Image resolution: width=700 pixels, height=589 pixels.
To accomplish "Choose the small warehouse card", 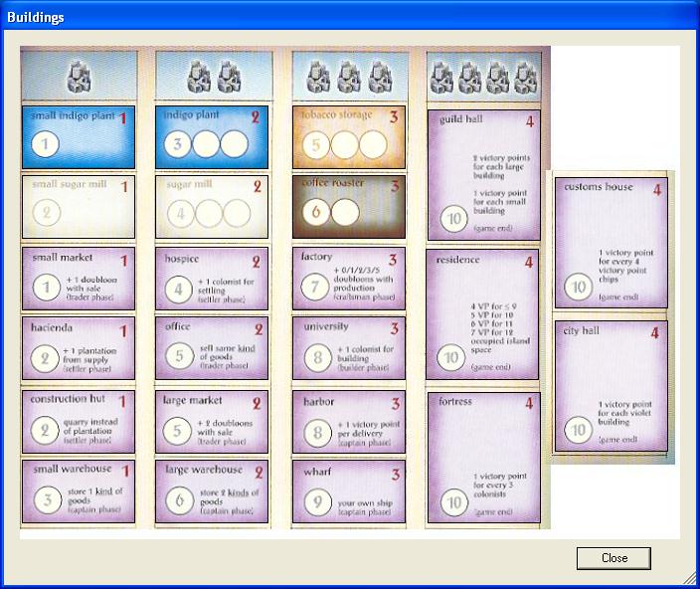I will click(79, 491).
